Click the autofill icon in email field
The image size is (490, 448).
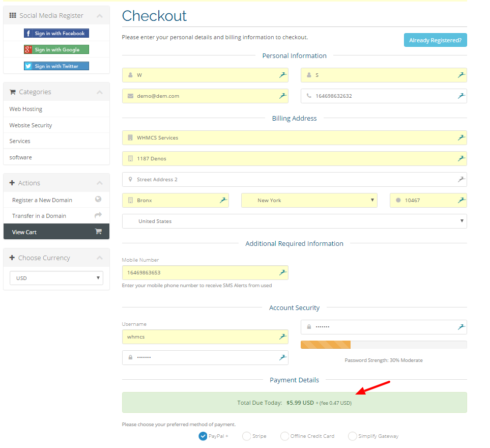point(282,96)
